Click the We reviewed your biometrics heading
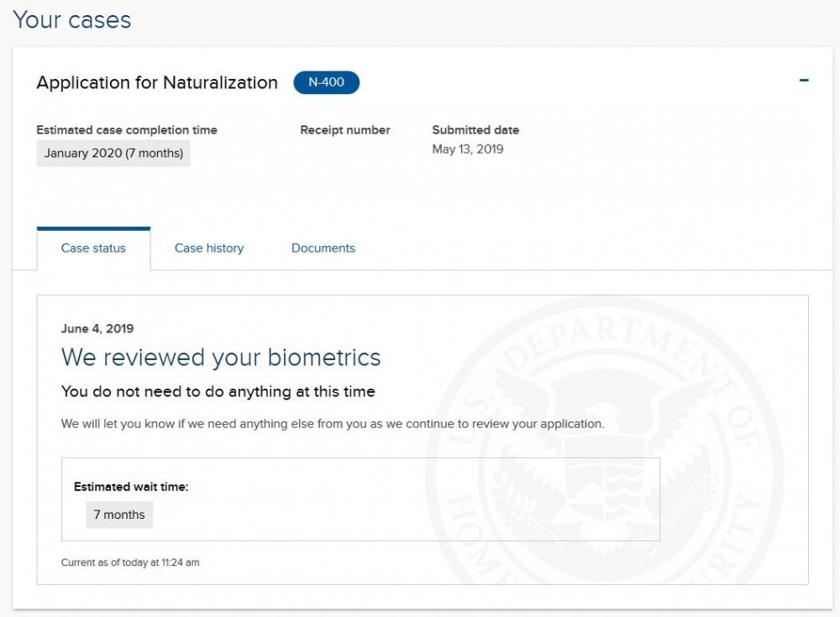840x617 pixels. coord(221,358)
